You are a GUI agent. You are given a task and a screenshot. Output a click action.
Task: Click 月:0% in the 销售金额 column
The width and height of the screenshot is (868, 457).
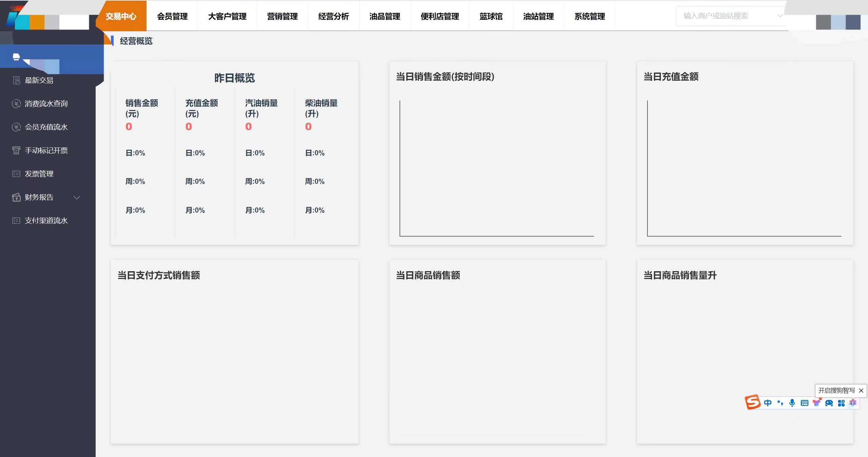click(x=135, y=210)
